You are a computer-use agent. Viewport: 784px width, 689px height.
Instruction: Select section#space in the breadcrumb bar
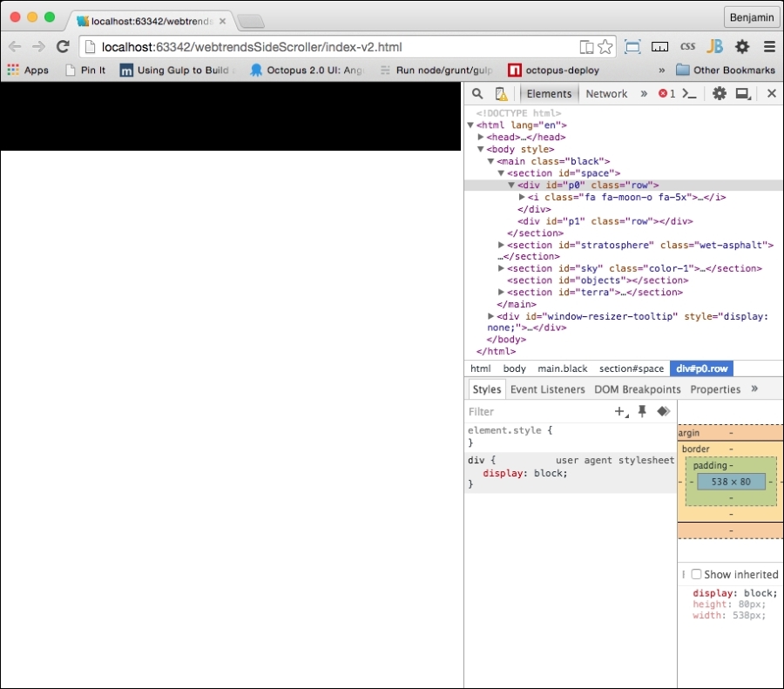[x=631, y=368]
